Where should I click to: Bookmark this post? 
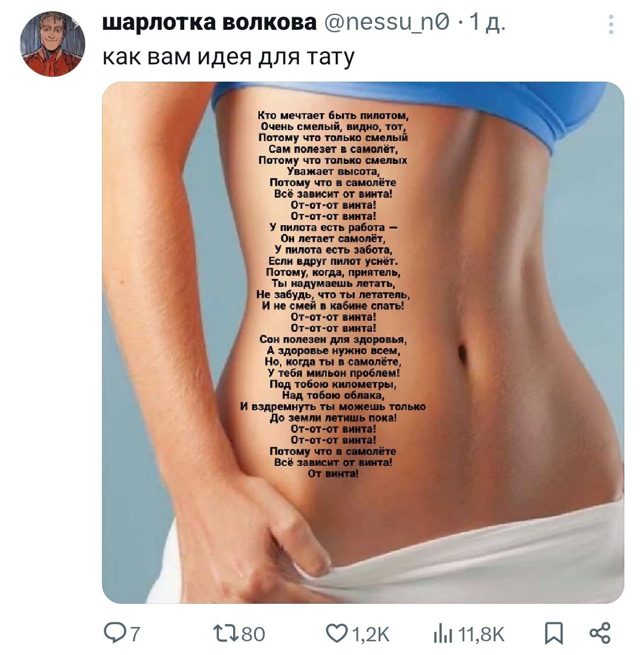(x=554, y=634)
